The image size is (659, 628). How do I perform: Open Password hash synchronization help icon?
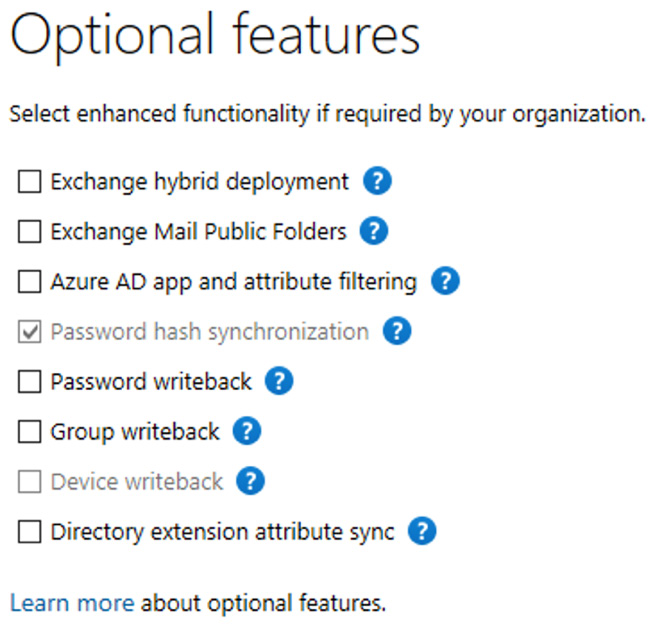coord(397,331)
